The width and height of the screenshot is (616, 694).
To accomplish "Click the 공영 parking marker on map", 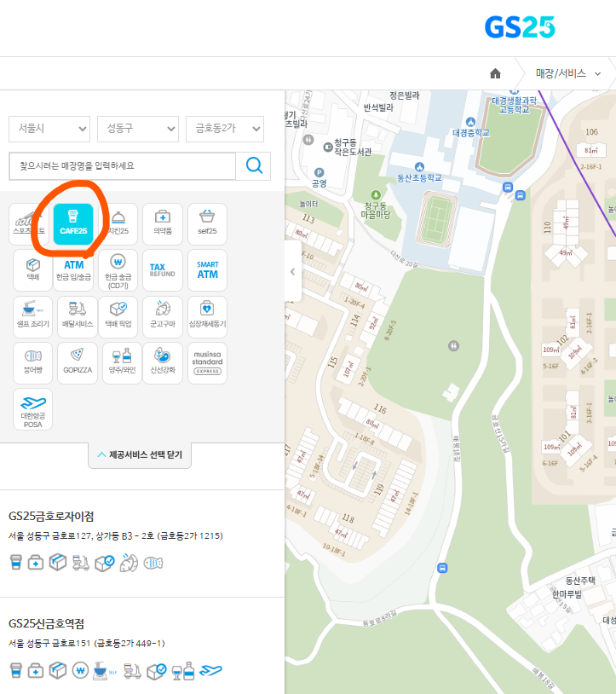I will coord(319,173).
